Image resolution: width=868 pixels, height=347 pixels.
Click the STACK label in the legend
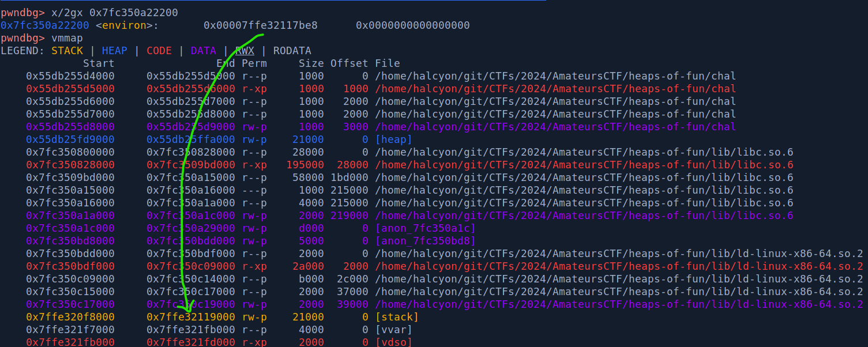coord(67,51)
